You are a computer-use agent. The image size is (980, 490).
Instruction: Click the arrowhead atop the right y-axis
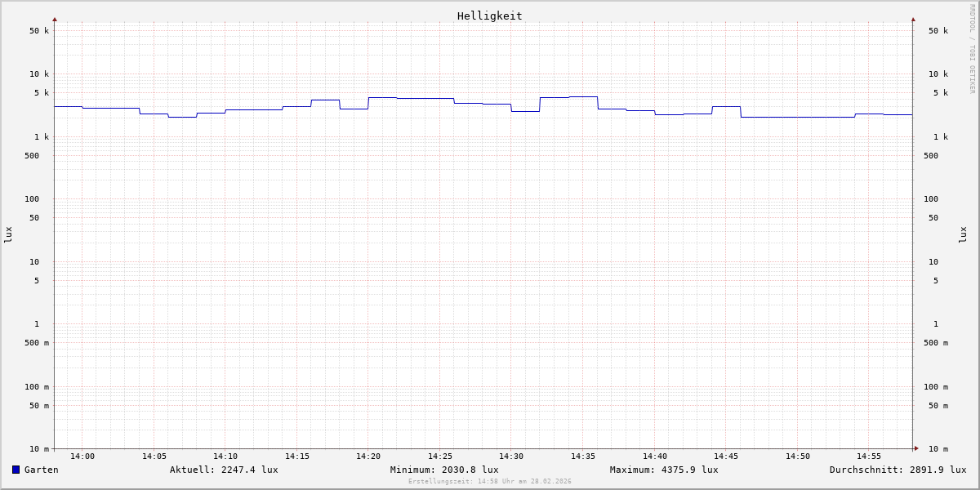click(913, 19)
